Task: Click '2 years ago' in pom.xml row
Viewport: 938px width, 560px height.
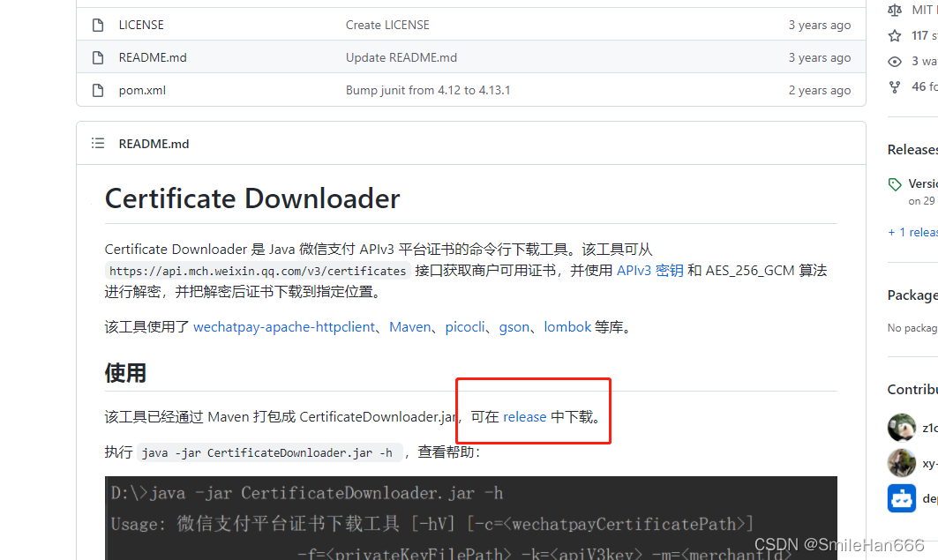Action: 820,90
